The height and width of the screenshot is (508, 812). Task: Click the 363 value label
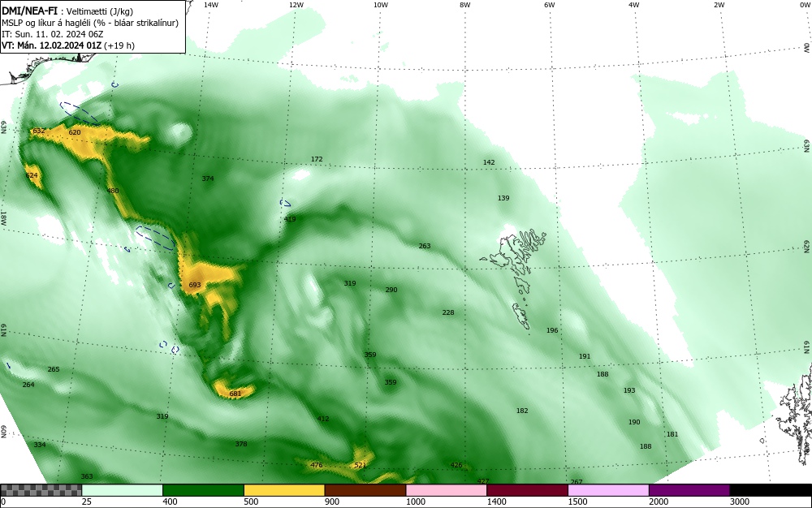click(x=87, y=476)
